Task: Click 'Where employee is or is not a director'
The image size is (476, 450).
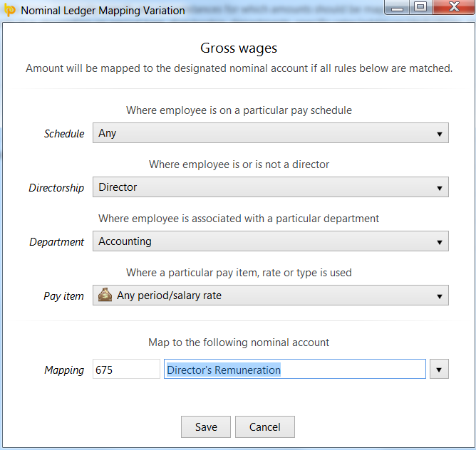Action: tap(239, 164)
